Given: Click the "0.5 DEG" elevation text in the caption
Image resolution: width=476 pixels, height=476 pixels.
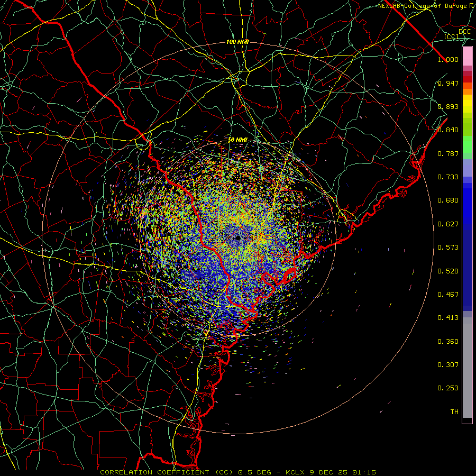Looking at the screenshot, I should (254, 472).
